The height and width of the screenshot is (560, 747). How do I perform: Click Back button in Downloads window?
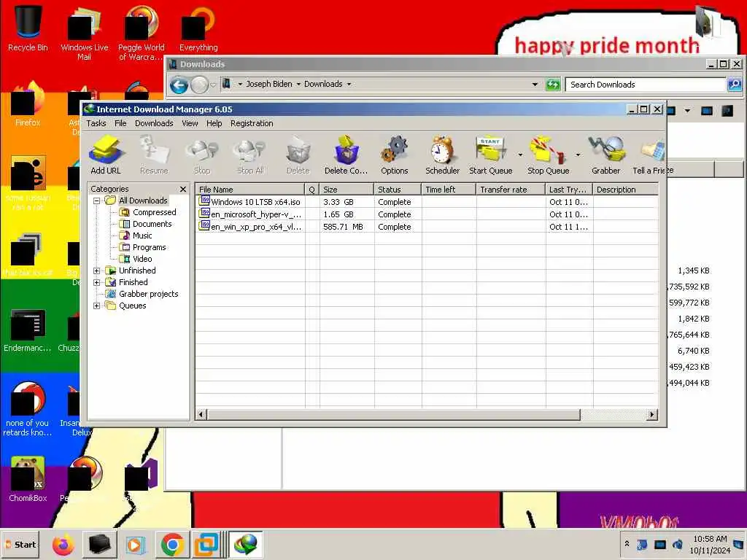(179, 85)
